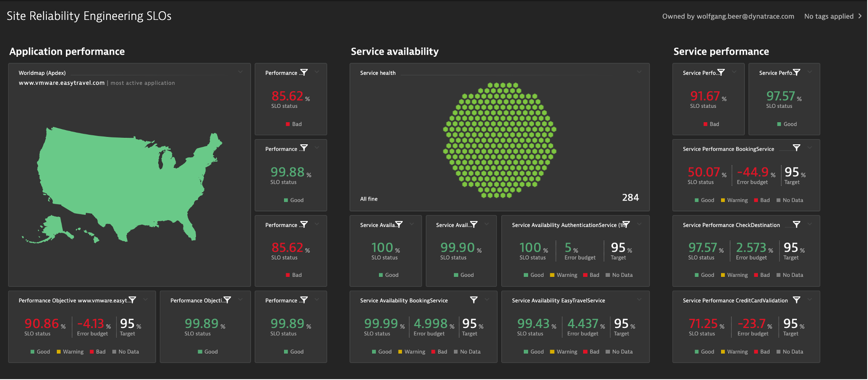Expand the No tags applied arrow
This screenshot has width=868, height=380.
click(860, 16)
